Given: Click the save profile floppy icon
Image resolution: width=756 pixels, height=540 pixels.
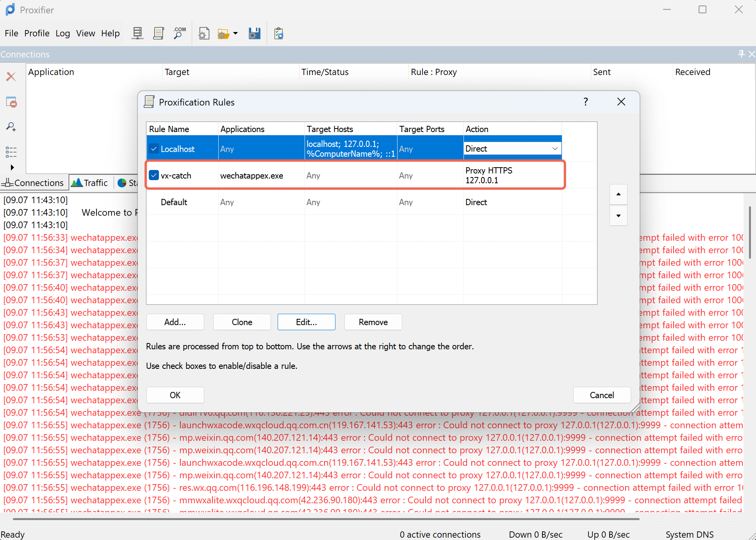Looking at the screenshot, I should (255, 34).
